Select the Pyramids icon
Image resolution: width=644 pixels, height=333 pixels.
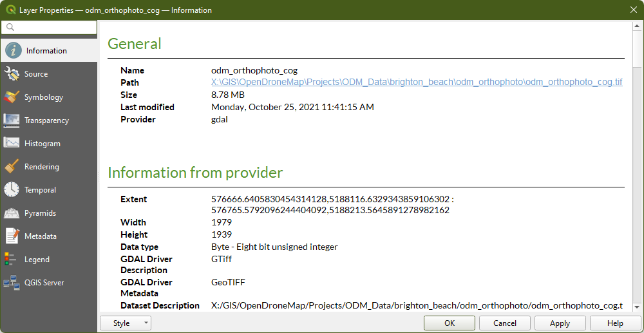click(x=12, y=213)
